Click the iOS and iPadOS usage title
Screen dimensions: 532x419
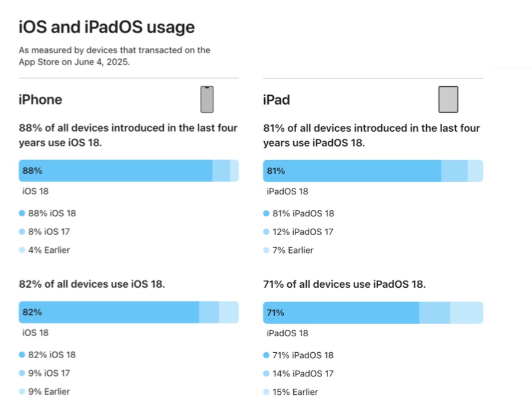(x=106, y=27)
